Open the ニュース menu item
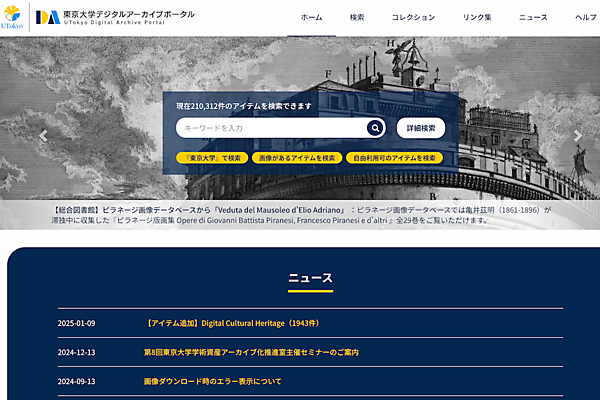The image size is (600, 400). click(533, 17)
